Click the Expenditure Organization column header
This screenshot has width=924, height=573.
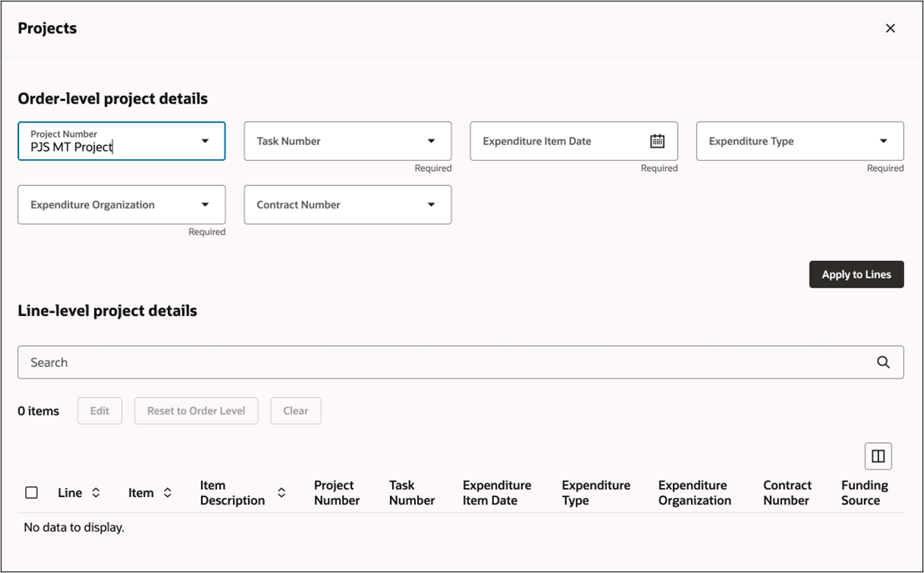(694, 493)
